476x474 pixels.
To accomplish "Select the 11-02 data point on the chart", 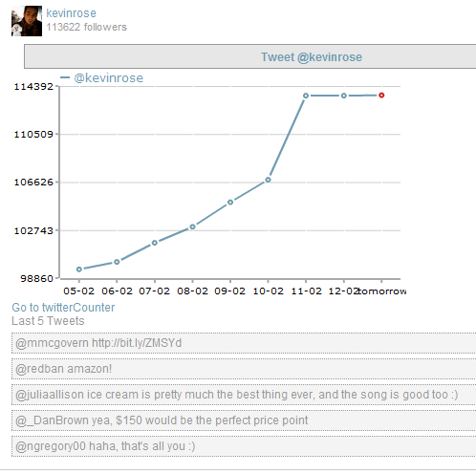I will 306,96.
